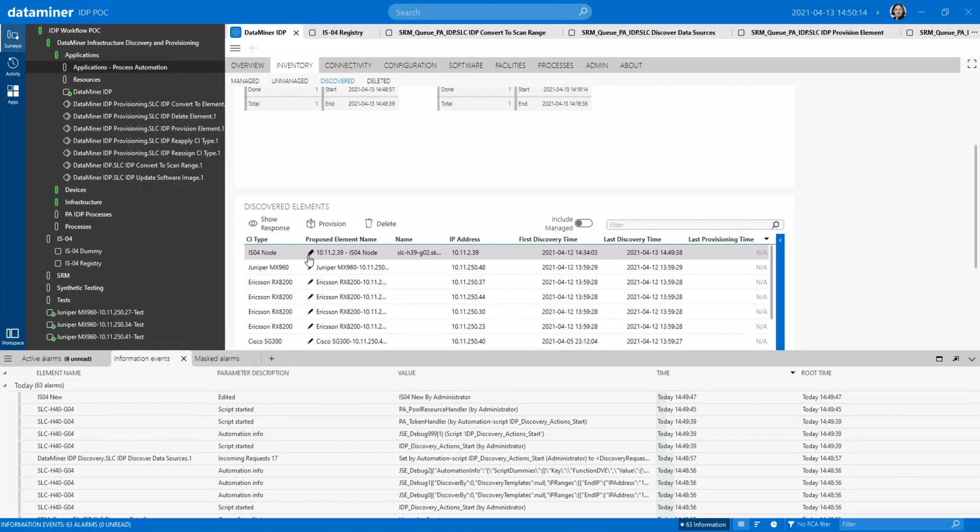Image resolution: width=980 pixels, height=532 pixels.
Task: Click the sort lines icon in the status bar
Action: (757, 524)
